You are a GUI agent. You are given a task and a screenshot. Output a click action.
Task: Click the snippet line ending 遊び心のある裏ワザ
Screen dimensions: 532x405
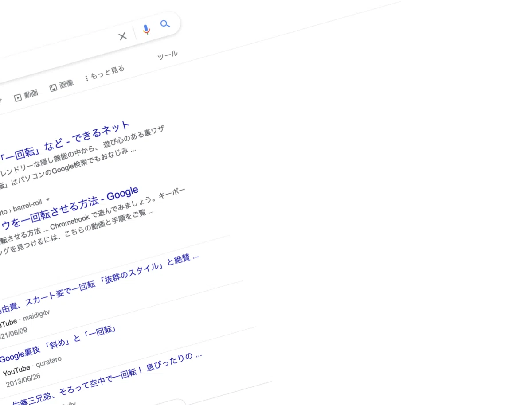[82, 151]
